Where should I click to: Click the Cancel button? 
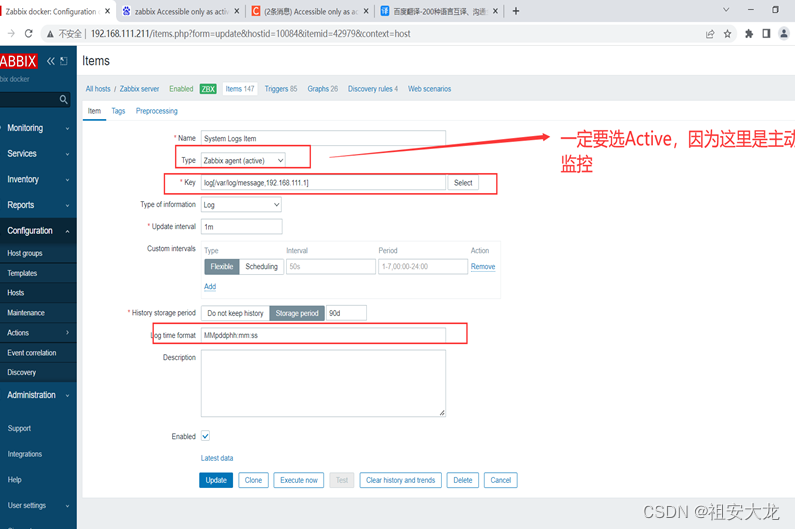(500, 480)
